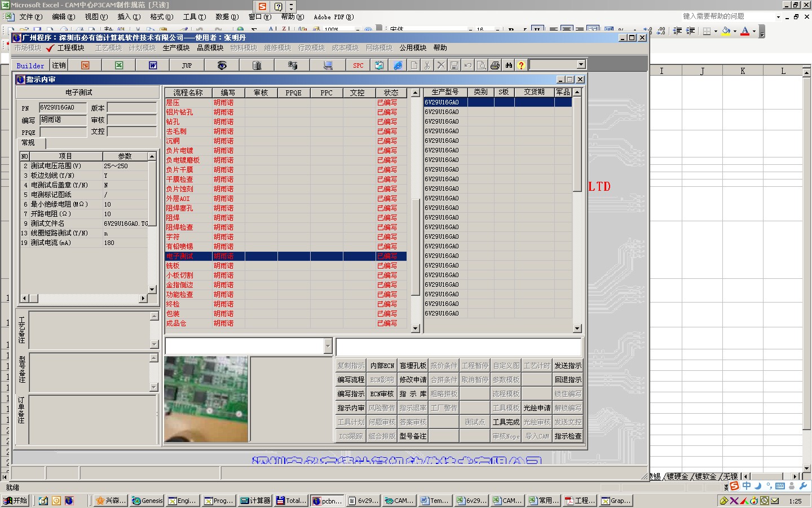Click the PN input field 6V29U16GA0
The height and width of the screenshot is (508, 812).
(x=63, y=107)
